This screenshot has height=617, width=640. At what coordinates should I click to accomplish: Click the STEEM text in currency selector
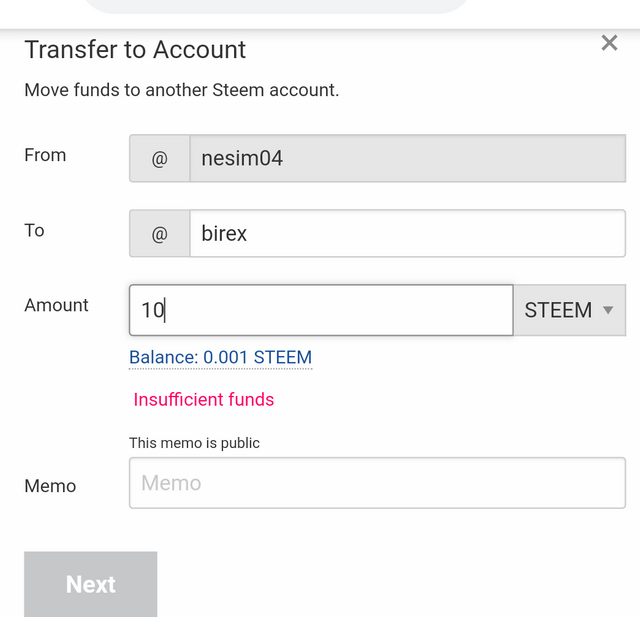pyautogui.click(x=558, y=310)
